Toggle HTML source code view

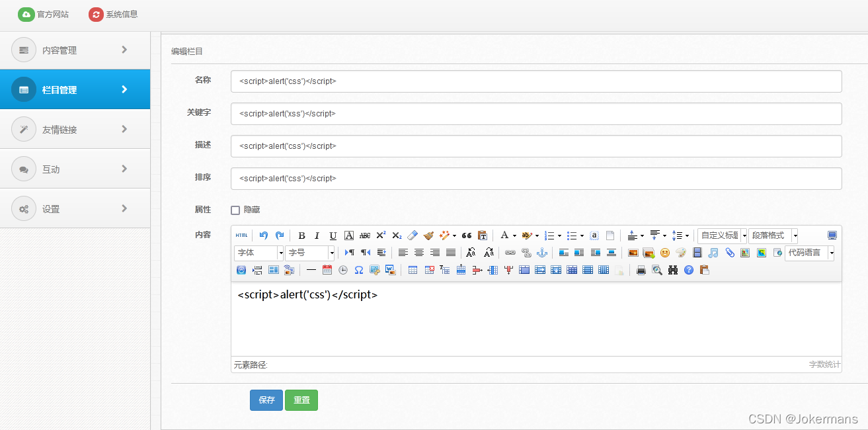pyautogui.click(x=242, y=236)
